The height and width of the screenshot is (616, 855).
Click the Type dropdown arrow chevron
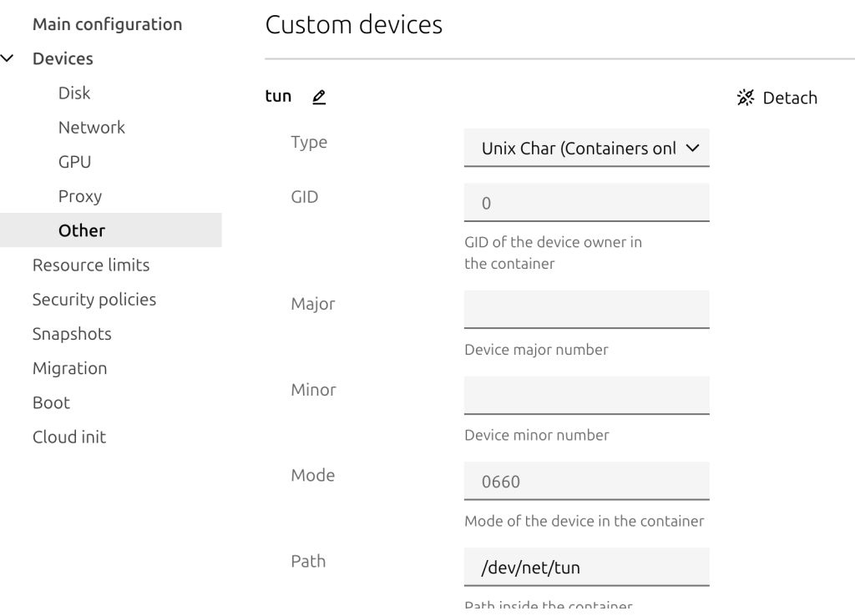[x=691, y=149]
